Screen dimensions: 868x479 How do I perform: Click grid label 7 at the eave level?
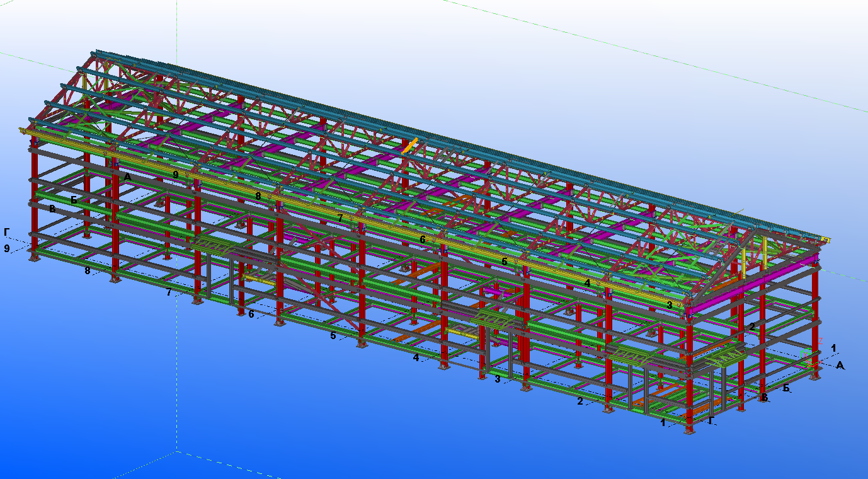click(340, 218)
